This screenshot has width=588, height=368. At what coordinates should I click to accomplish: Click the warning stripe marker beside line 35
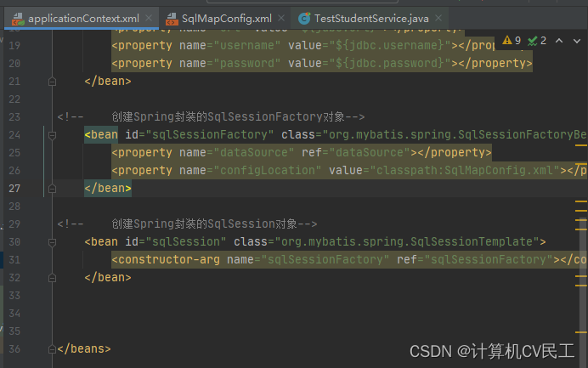point(581,332)
